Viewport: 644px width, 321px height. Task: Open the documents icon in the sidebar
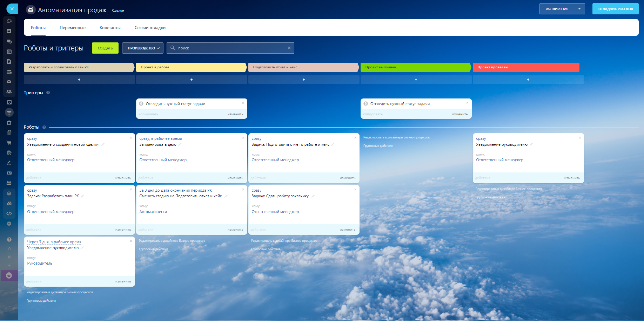(9, 62)
